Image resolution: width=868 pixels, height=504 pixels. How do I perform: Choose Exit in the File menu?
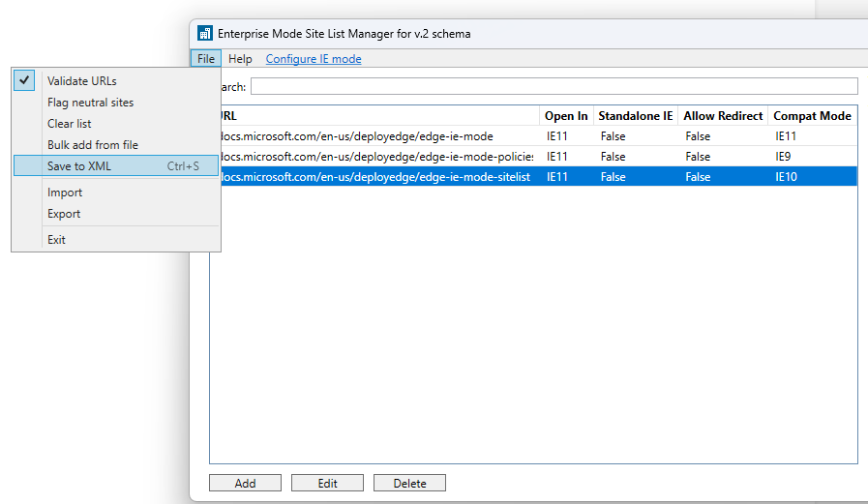point(116,240)
